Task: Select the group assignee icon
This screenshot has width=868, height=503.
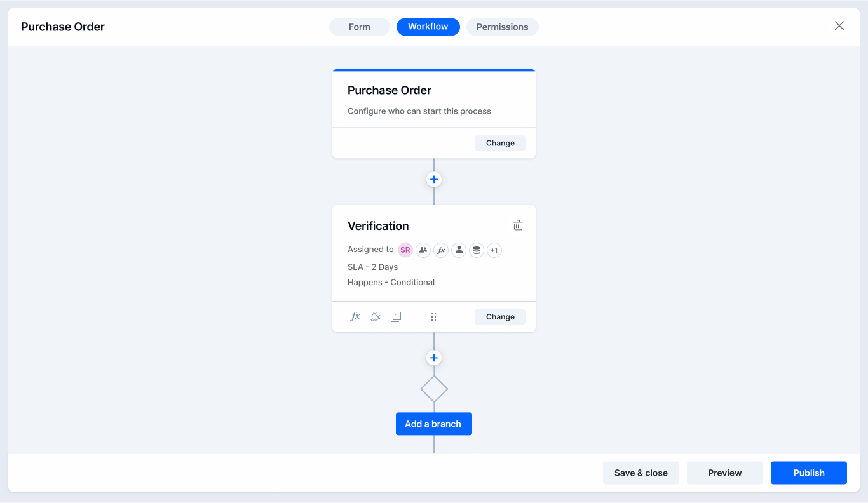Action: point(423,250)
